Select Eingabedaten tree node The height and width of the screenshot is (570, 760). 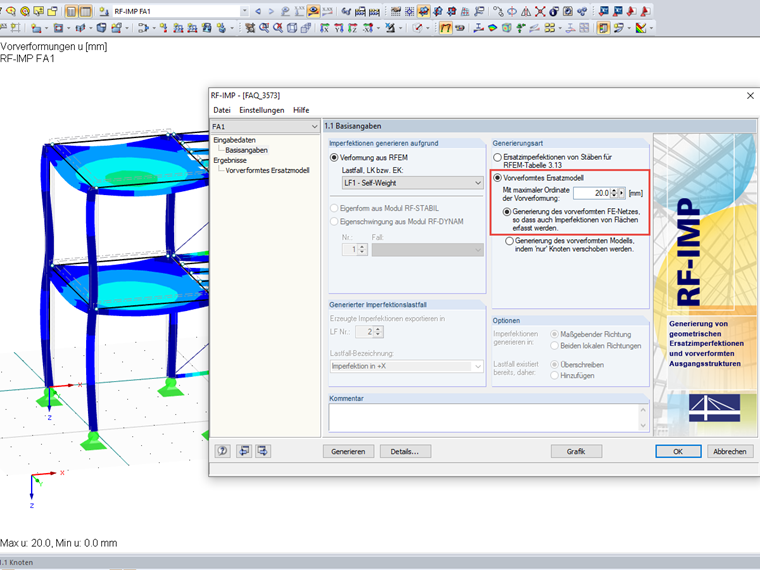[235, 140]
